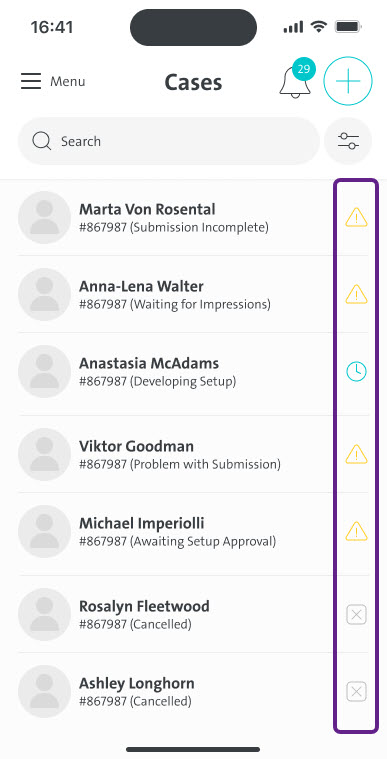
Task: Click warning icon for Michael Imperiolli
Action: (356, 531)
